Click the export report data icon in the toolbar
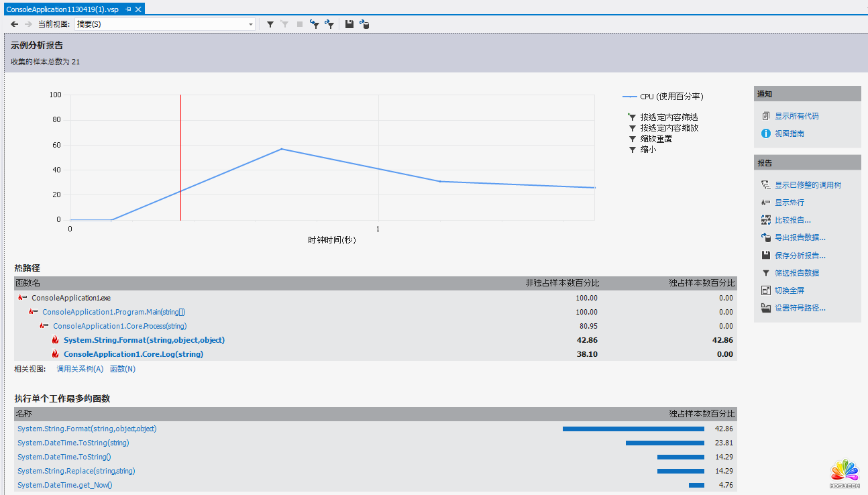This screenshot has width=868, height=495. (364, 24)
